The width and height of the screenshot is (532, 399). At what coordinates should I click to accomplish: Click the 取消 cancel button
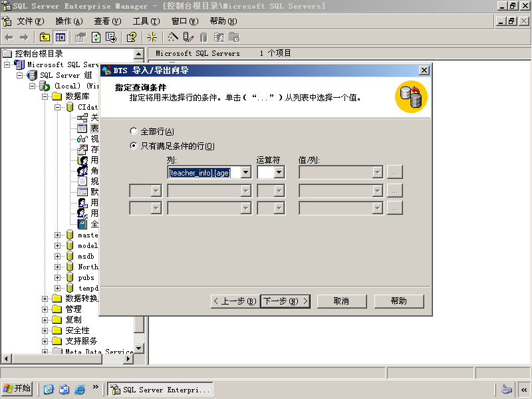point(342,301)
